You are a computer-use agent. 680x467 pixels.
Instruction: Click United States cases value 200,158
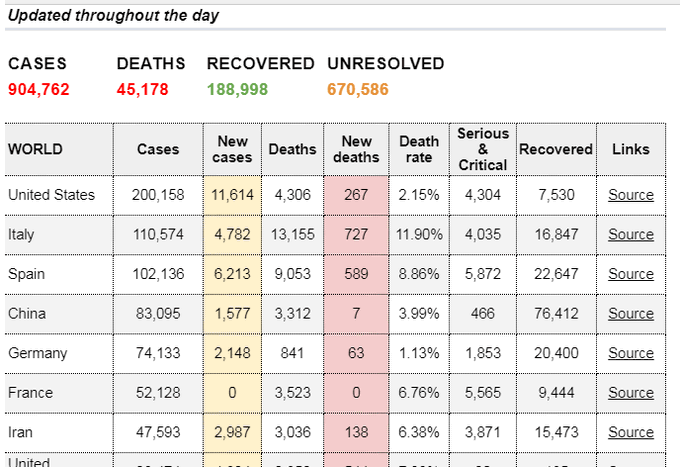[x=158, y=195]
